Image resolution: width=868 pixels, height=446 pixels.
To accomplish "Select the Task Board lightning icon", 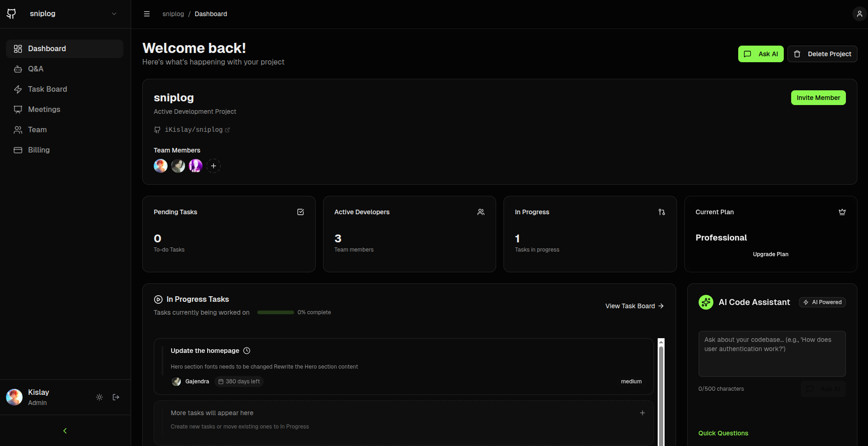I will coord(18,89).
